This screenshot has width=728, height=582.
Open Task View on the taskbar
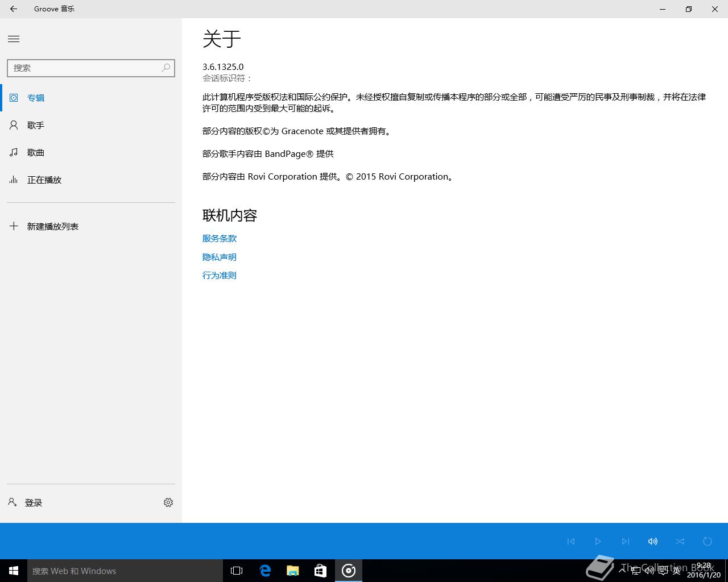[237, 571]
